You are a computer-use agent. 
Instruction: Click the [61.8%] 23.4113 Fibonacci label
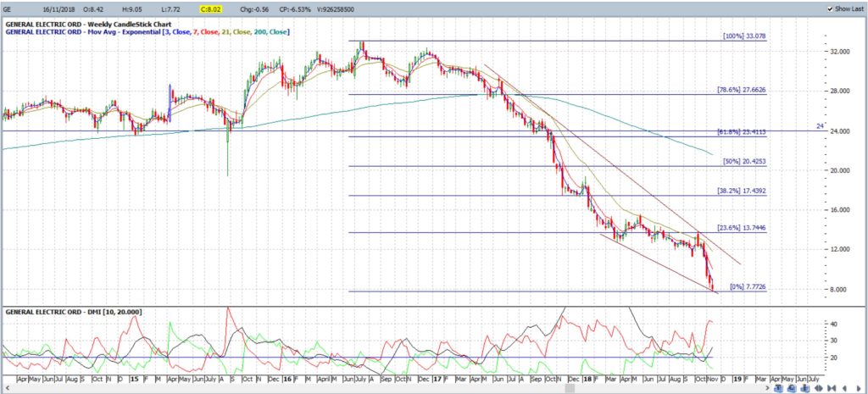[742, 132]
